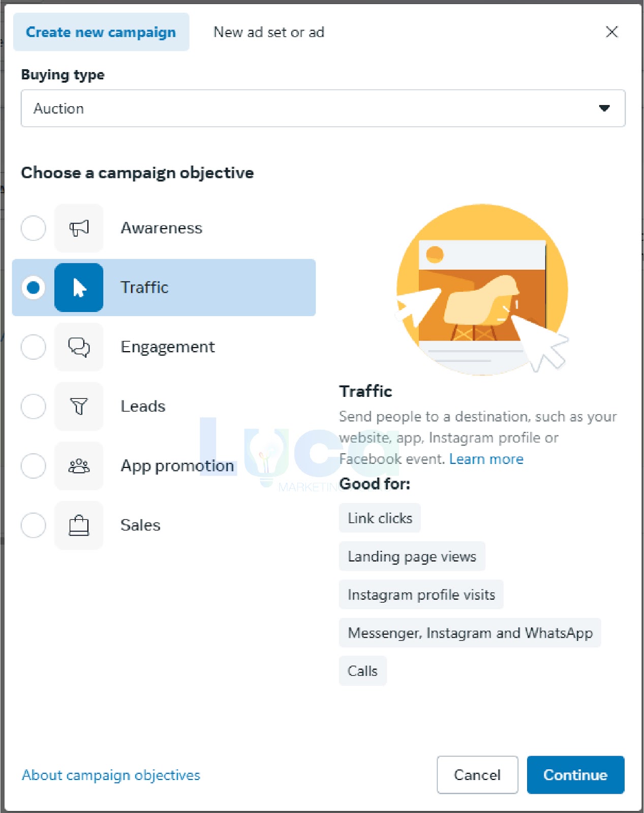Click the Leads funnel icon
Screen dimensions: 644x813
[79, 407]
